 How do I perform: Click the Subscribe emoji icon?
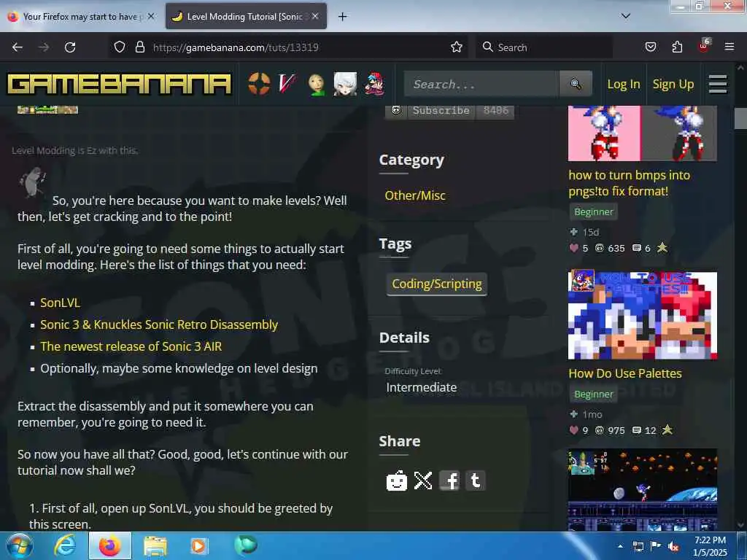396,111
